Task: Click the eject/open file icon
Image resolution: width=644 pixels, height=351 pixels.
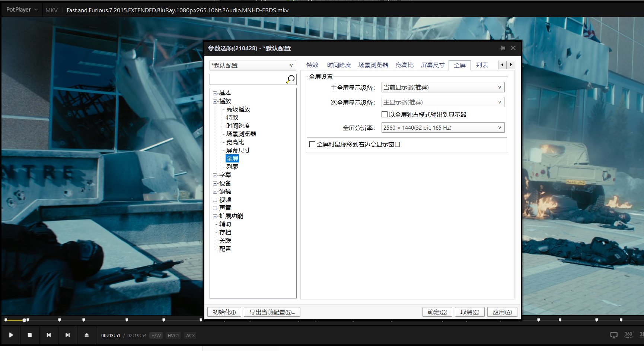Action: tap(87, 335)
